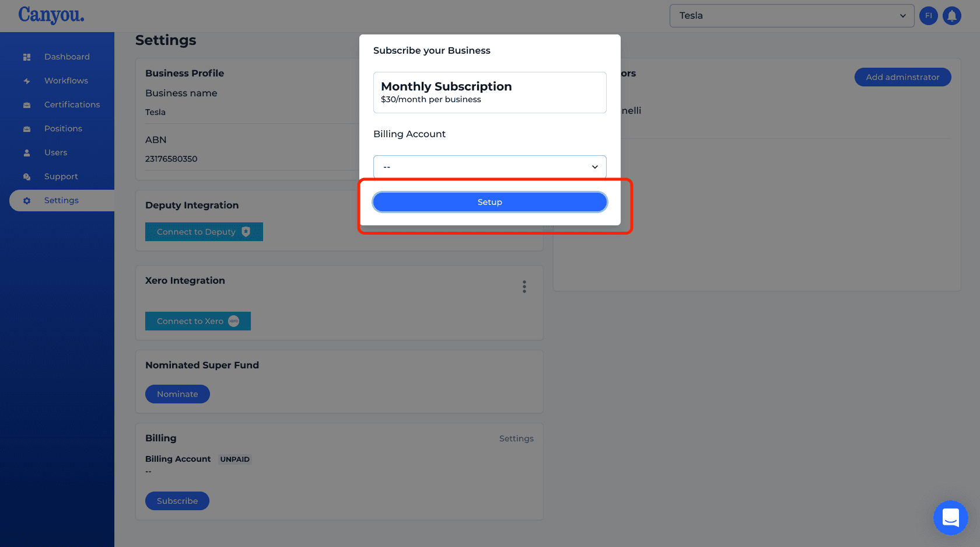Click the FI profile avatar
Image resolution: width=980 pixels, height=547 pixels.
tap(928, 16)
